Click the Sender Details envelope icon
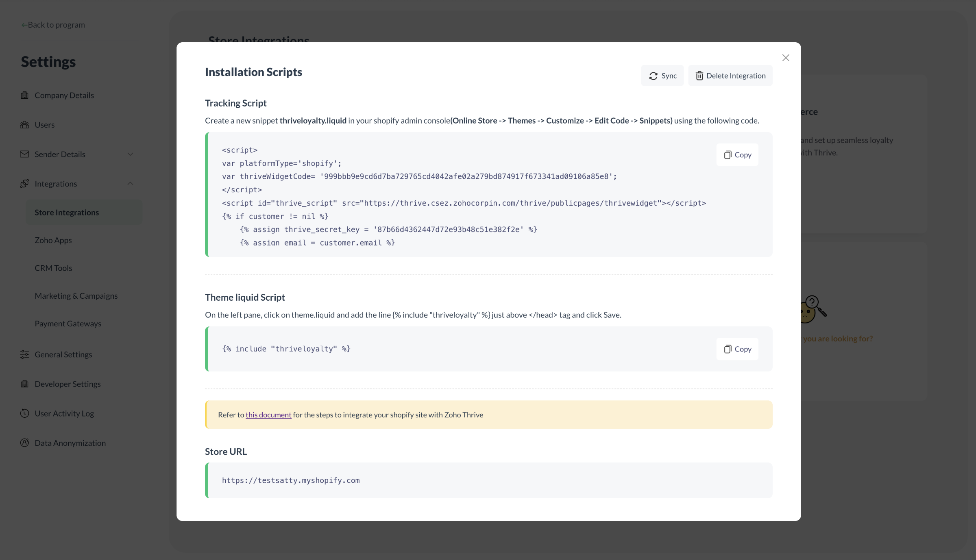Screen dimensions: 976x560 (x=24, y=154)
